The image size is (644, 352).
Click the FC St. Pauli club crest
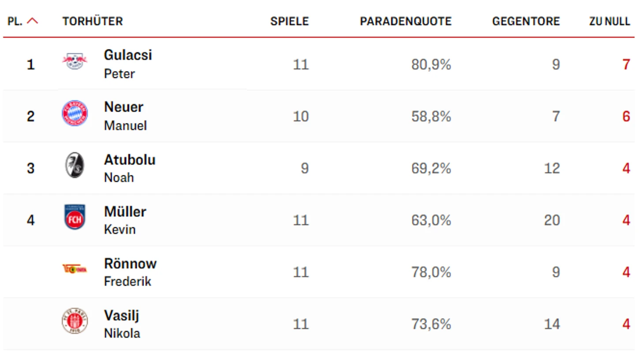[x=75, y=321]
